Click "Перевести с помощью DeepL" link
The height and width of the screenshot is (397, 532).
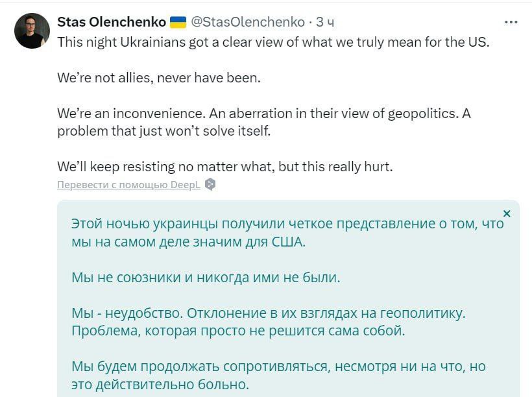point(129,184)
